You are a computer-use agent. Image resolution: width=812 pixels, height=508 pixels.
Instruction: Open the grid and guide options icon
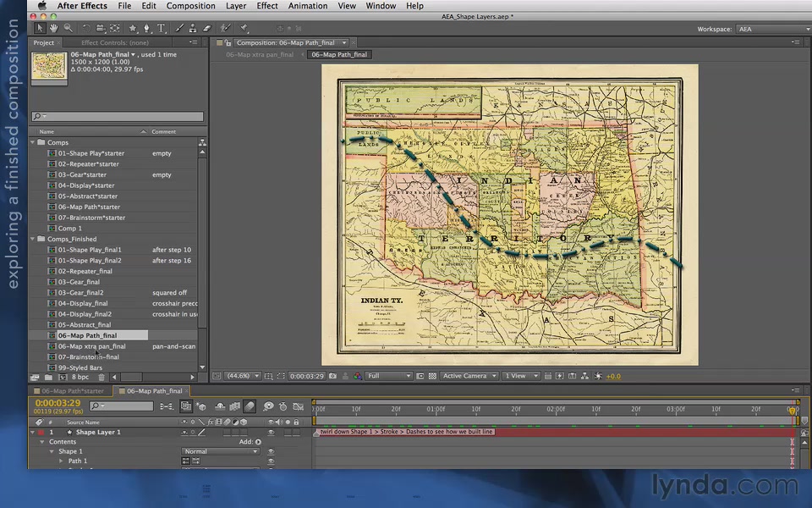click(x=268, y=376)
